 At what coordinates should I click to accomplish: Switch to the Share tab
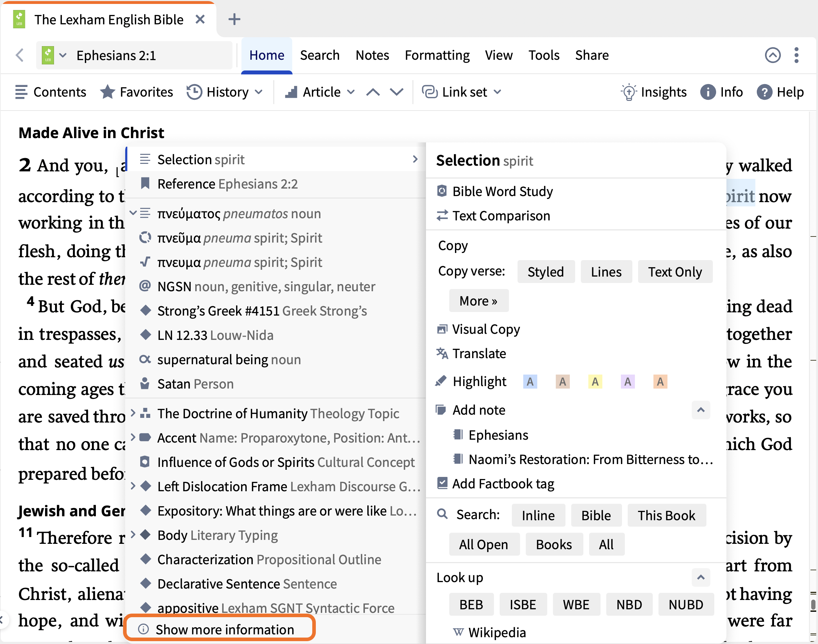[x=592, y=55]
